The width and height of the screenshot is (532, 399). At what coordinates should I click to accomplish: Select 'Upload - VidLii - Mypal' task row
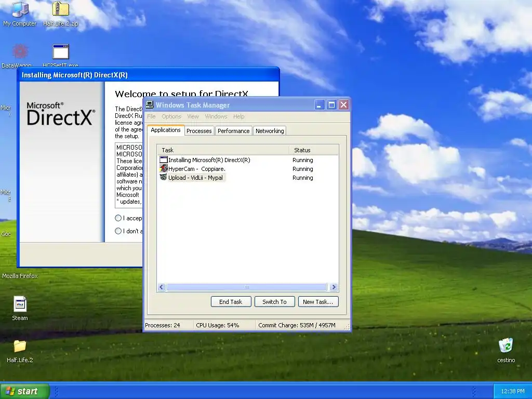[248, 178]
